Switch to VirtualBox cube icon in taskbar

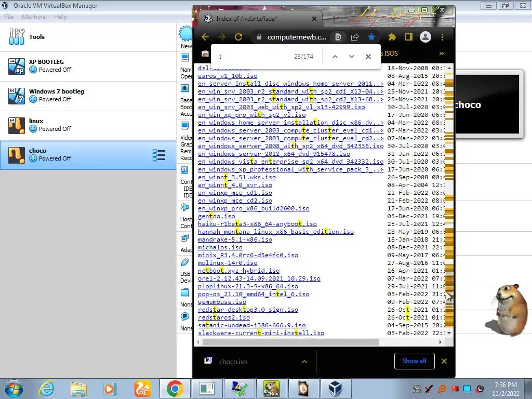pos(335,389)
